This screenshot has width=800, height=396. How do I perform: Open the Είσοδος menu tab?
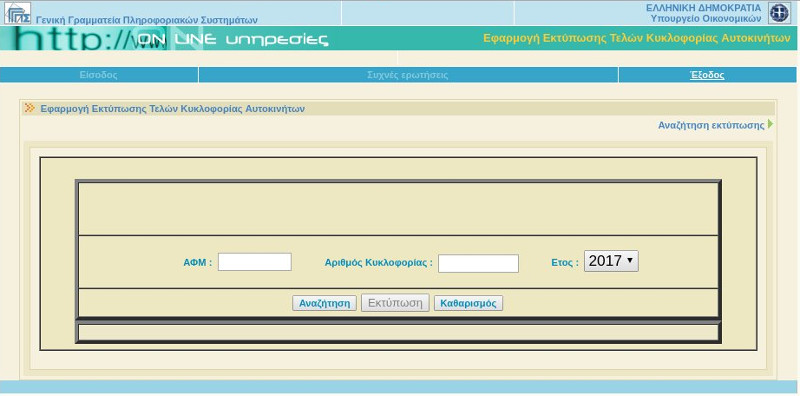[x=98, y=75]
